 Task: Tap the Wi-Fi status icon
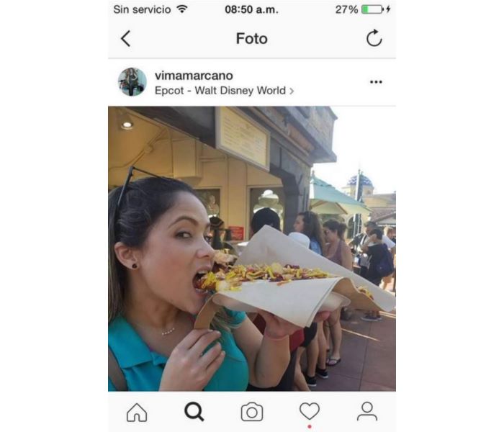182,9
